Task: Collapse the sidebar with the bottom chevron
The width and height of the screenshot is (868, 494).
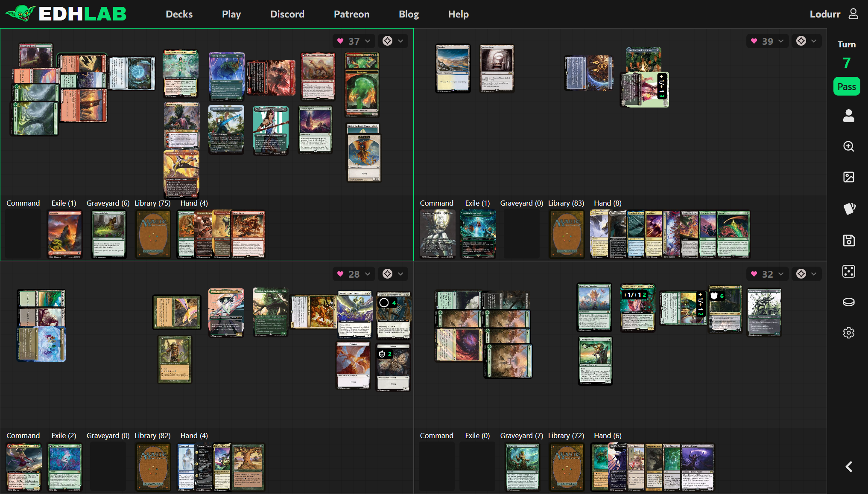Action: [x=849, y=467]
